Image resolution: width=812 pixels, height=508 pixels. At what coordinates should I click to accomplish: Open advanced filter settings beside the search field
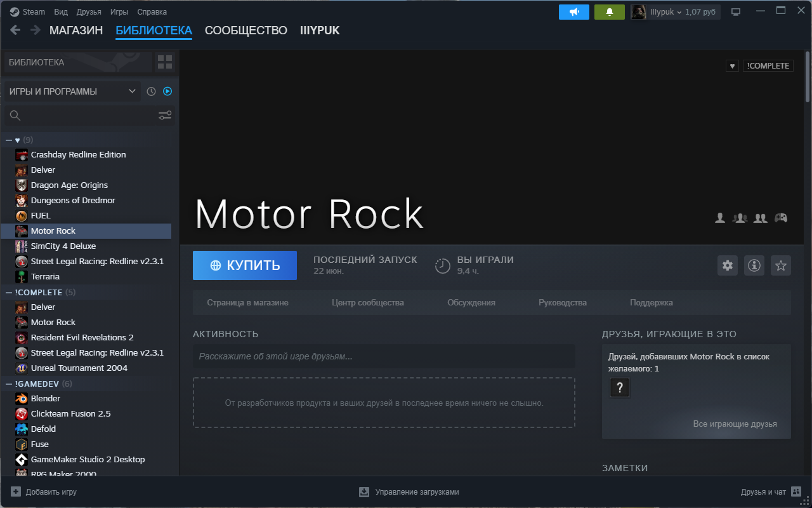coord(165,115)
